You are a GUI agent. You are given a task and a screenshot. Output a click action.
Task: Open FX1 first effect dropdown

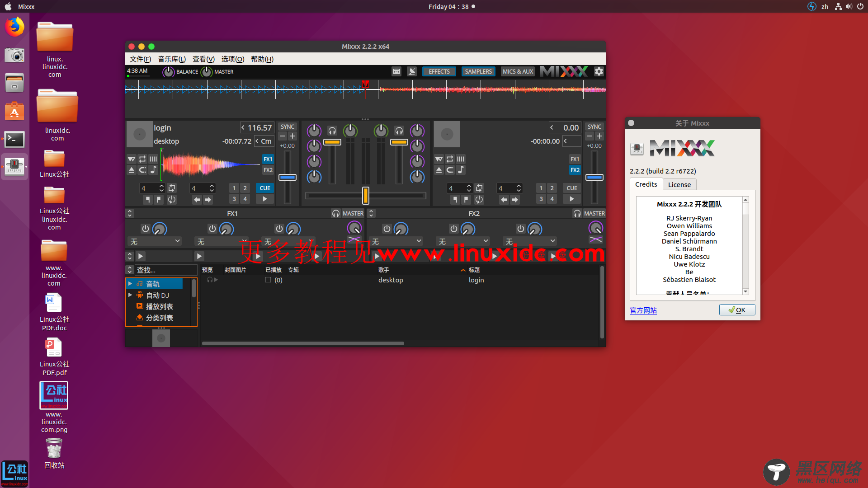[x=155, y=241]
